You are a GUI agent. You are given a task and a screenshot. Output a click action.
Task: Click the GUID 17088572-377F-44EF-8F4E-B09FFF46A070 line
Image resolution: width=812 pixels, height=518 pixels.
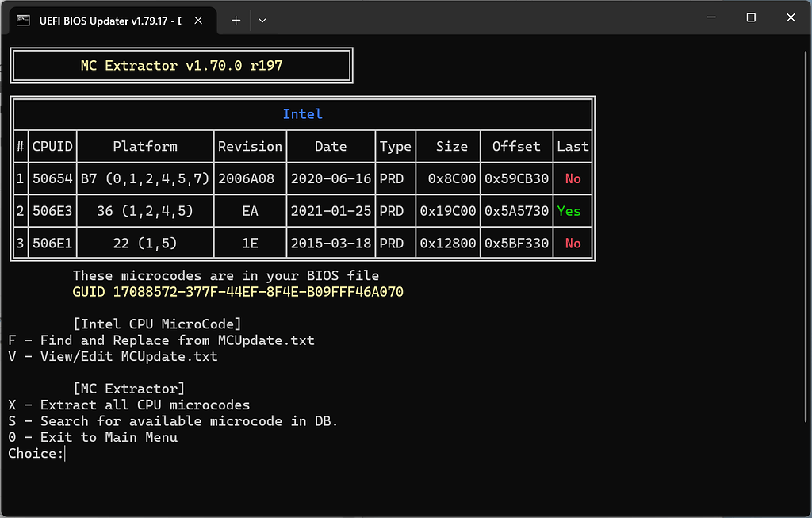238,292
